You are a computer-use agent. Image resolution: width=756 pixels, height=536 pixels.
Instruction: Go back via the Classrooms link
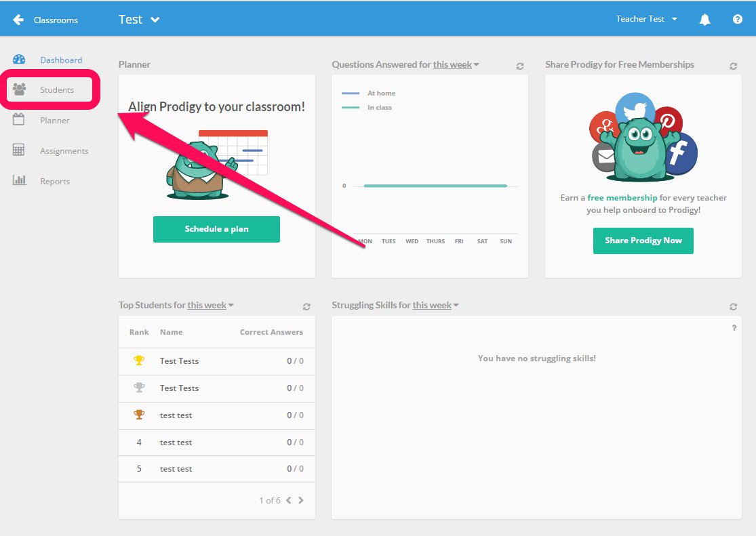56,20
